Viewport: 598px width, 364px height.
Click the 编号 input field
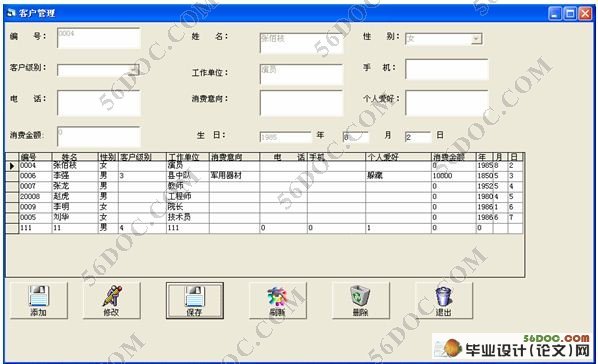tap(98, 38)
